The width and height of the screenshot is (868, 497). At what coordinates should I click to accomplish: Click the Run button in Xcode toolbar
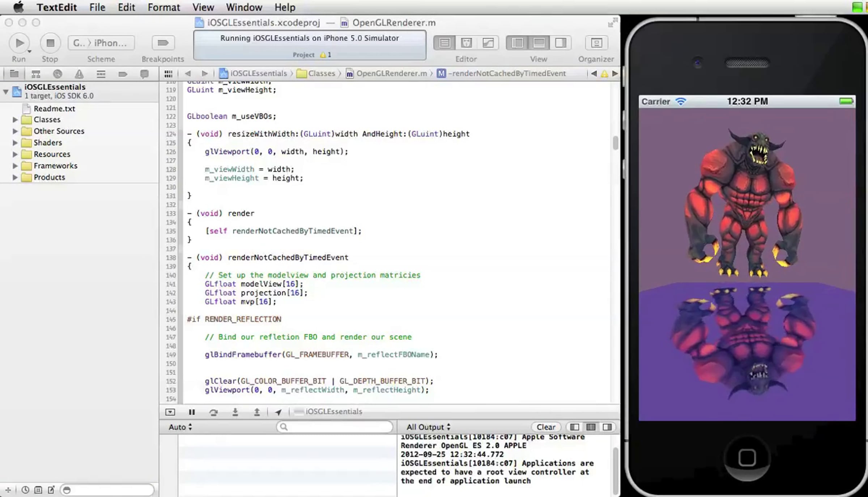tap(19, 43)
